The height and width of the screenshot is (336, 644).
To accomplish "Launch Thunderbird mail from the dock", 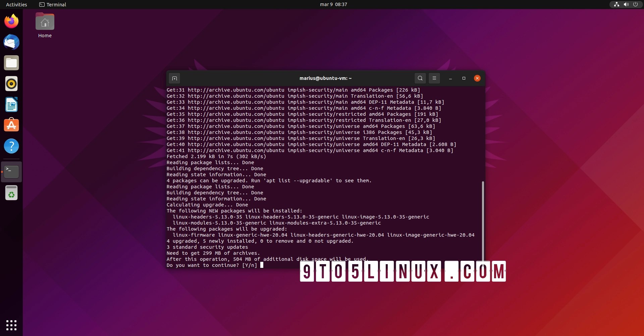I will 11,42.
